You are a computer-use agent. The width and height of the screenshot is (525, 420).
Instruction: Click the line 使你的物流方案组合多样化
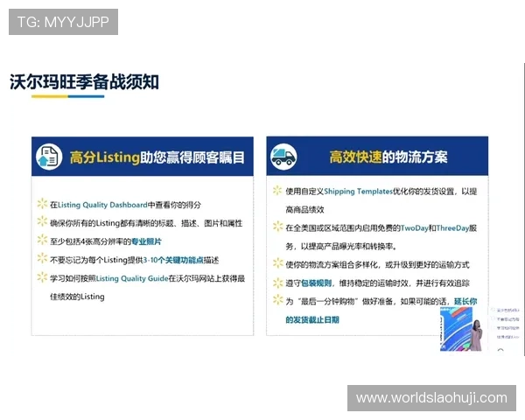click(377, 265)
